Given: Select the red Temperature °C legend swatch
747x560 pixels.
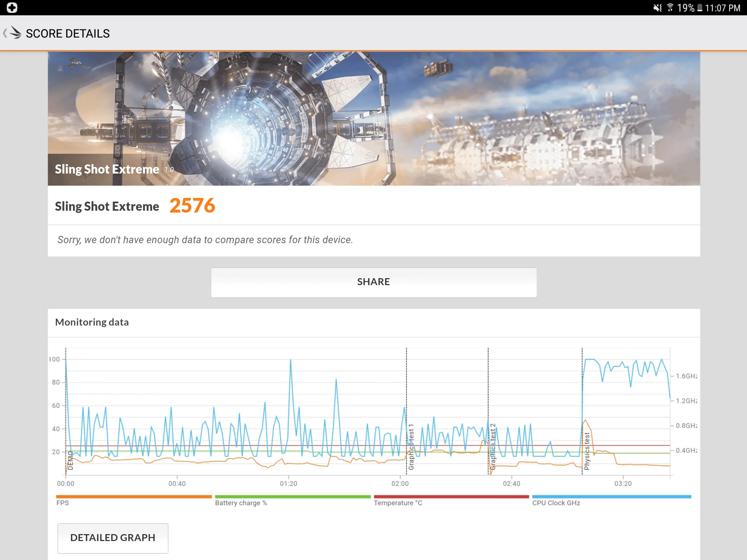Looking at the screenshot, I should pos(451,497).
